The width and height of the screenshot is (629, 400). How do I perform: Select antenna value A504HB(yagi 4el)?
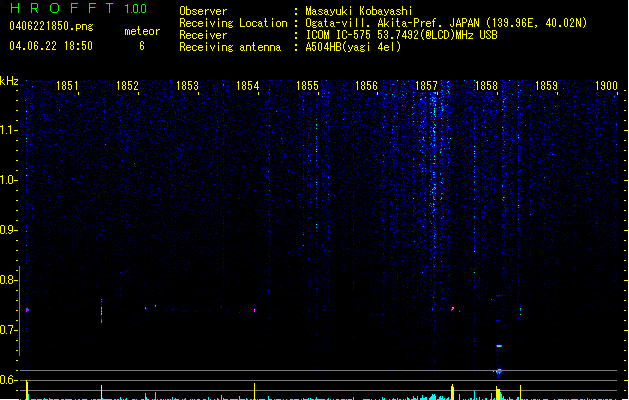click(353, 47)
